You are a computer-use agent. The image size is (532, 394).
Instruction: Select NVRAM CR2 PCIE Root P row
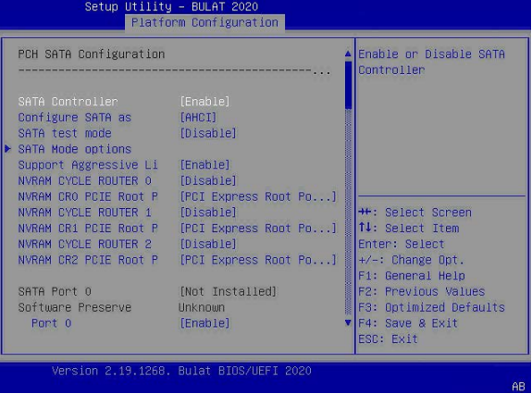click(x=88, y=260)
